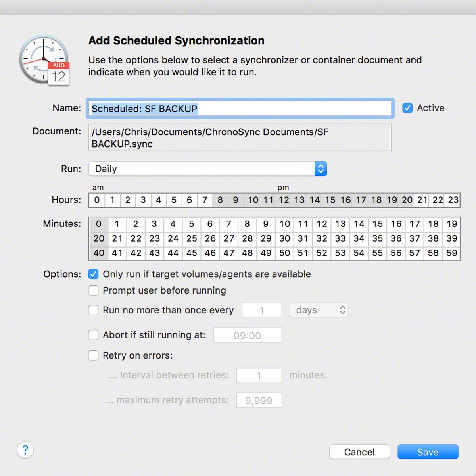
Task: Select minute 15 in the Minutes grid
Action: (x=378, y=224)
